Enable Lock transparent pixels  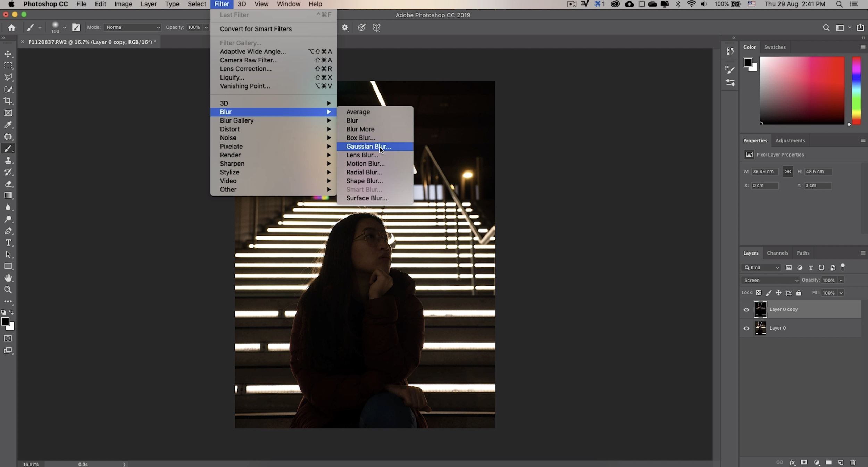[759, 293]
